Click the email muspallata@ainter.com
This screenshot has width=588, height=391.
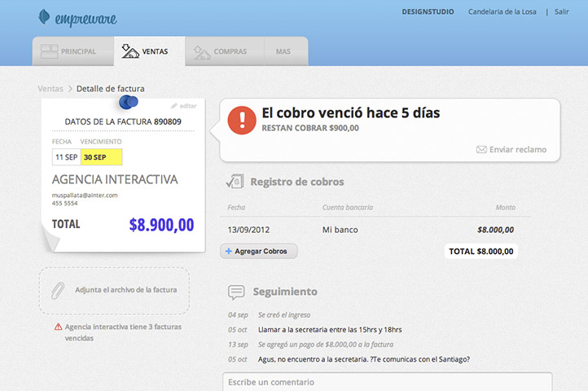pyautogui.click(x=85, y=195)
